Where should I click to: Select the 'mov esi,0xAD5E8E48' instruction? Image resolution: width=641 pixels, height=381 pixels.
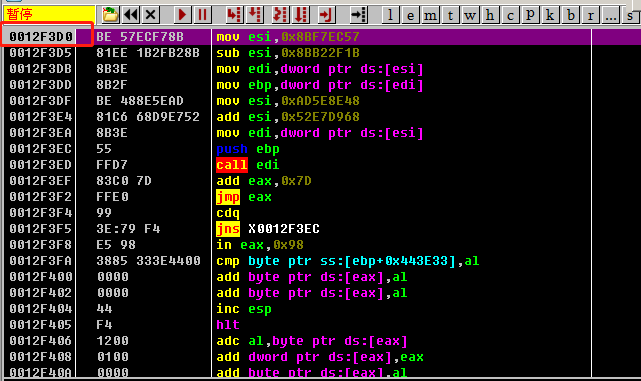(288, 101)
